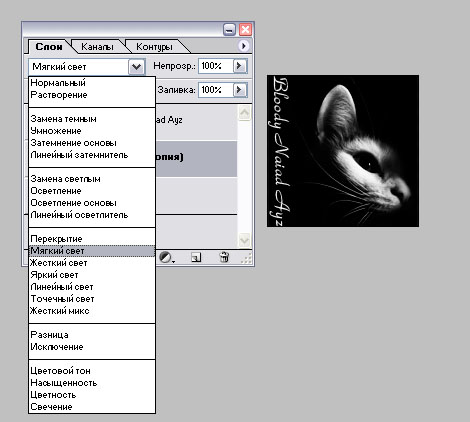Create a new layer with the page icon

click(x=196, y=257)
